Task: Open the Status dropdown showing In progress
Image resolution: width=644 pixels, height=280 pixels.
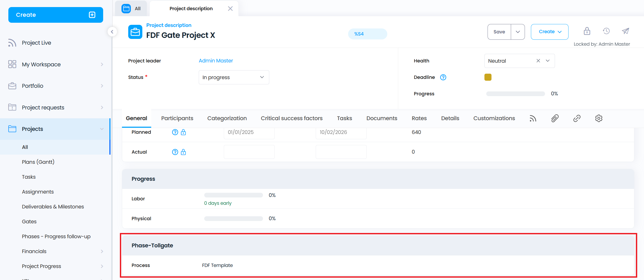Action: click(234, 77)
